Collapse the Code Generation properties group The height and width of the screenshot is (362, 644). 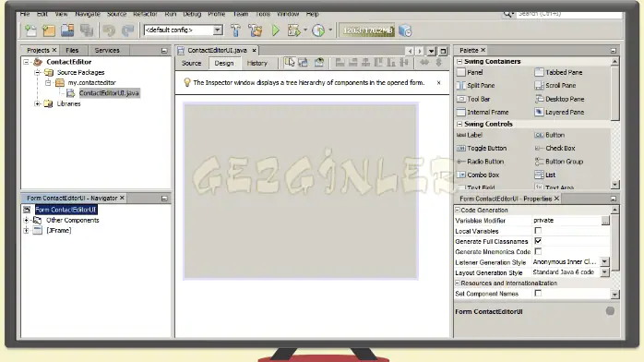[x=457, y=210]
